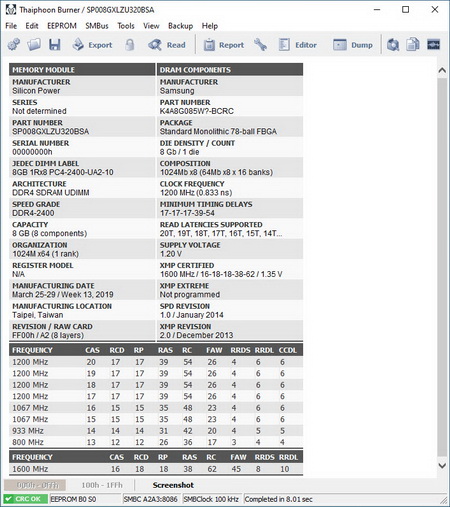Open the Backup menu
450x507 pixels.
tap(180, 26)
